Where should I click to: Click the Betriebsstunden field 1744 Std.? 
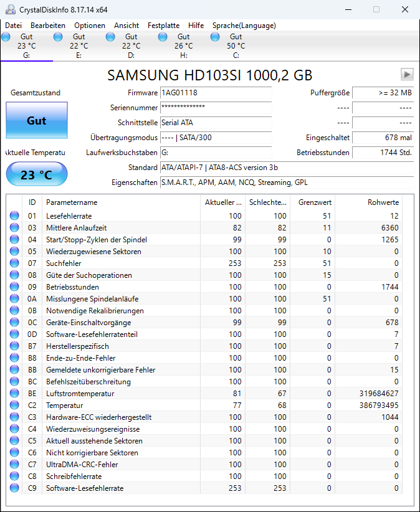[x=383, y=153]
